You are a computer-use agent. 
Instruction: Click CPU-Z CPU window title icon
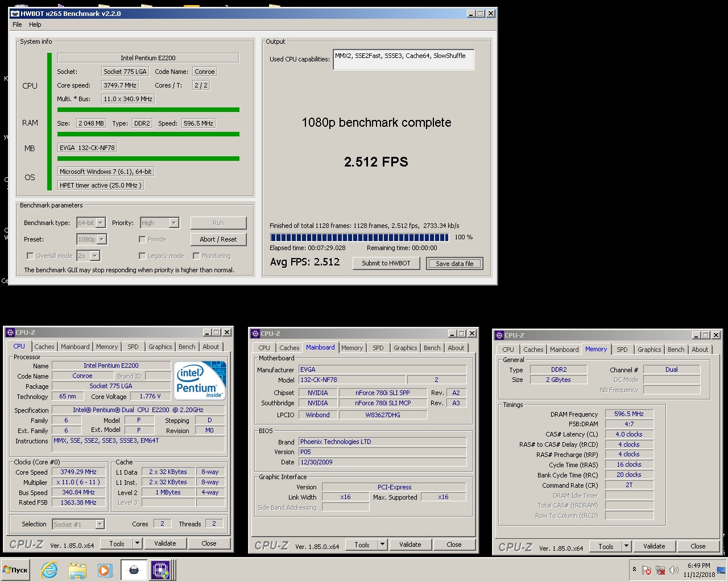[10, 332]
